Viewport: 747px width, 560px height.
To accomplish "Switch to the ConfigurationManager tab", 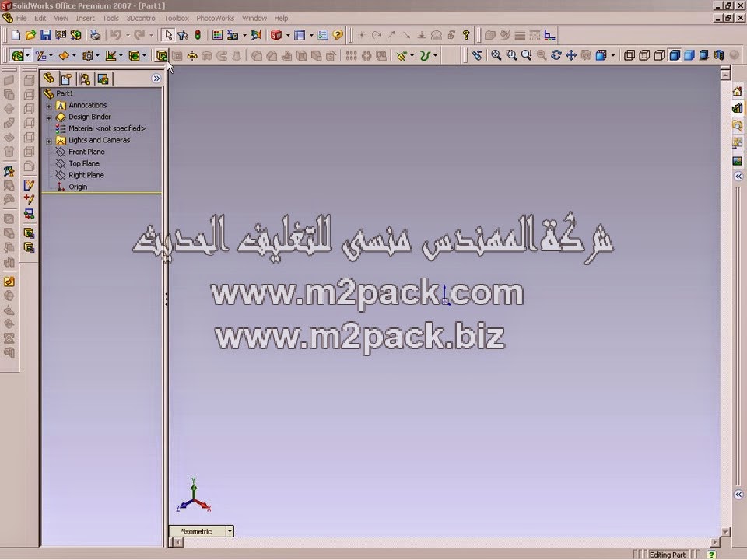I will [86, 79].
